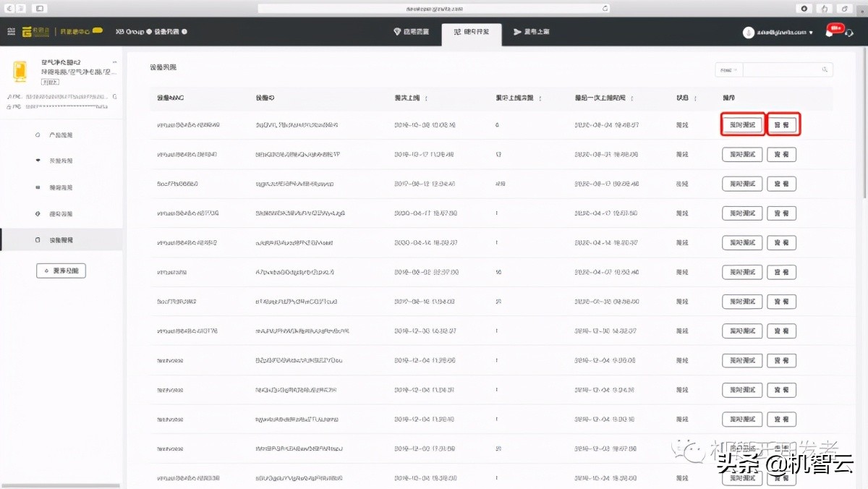Select the highlighted middle tab in the top navigation
The height and width of the screenshot is (489, 868).
pos(471,33)
